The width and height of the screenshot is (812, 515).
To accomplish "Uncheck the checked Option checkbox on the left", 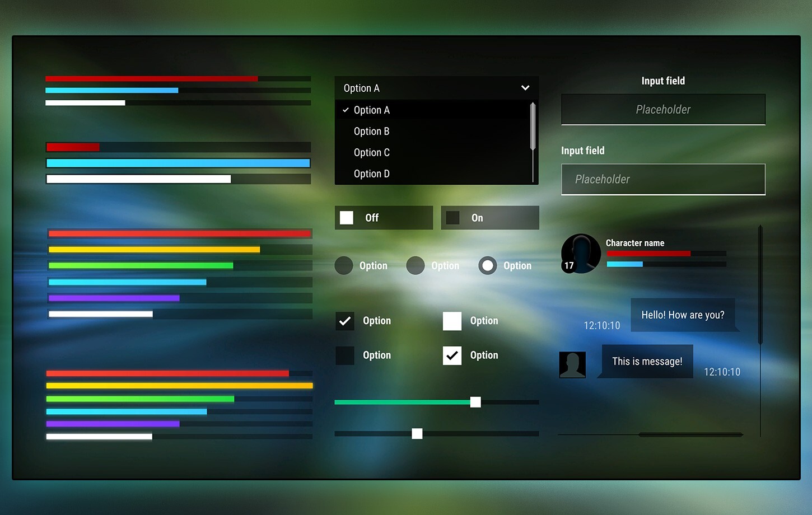I will [x=344, y=321].
